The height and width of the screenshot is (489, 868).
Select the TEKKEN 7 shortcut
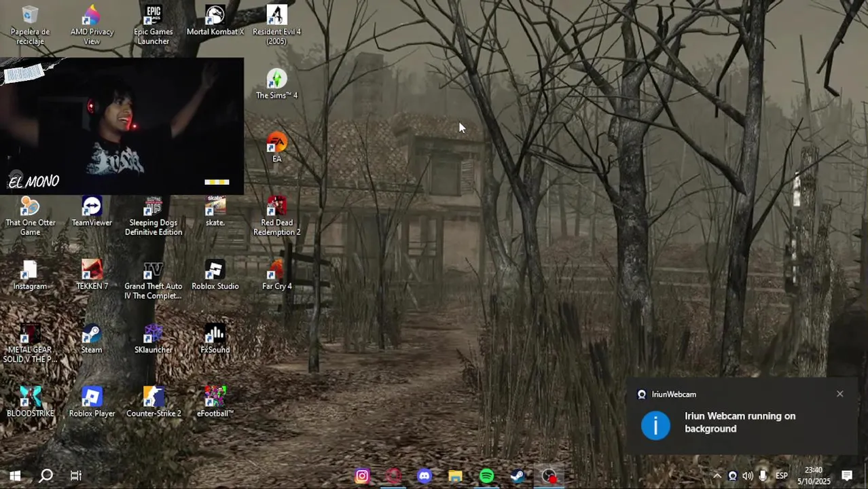92,275
